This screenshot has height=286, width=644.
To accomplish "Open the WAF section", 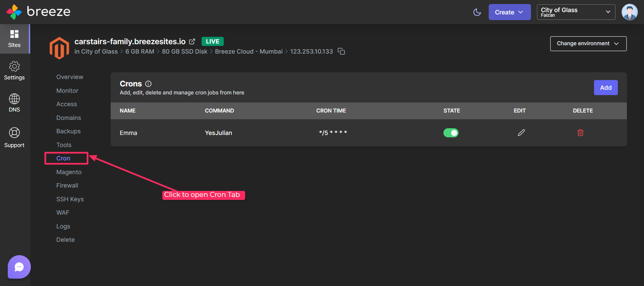I will (63, 213).
